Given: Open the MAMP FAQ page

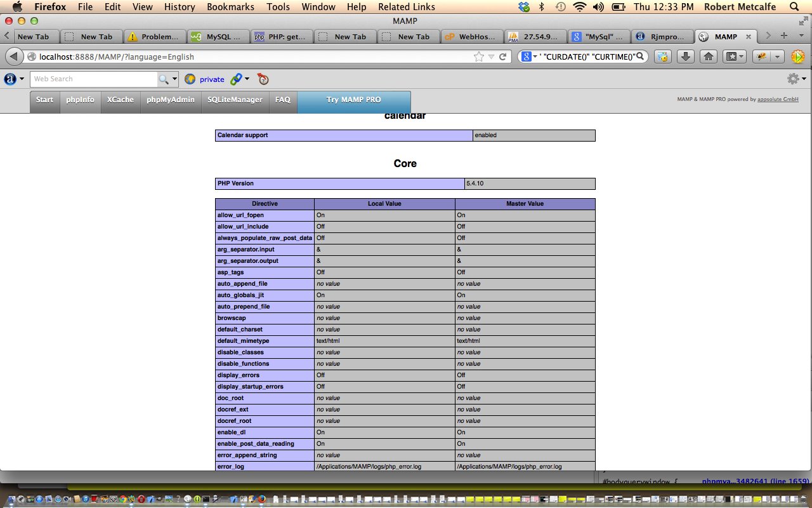Looking at the screenshot, I should coord(283,102).
